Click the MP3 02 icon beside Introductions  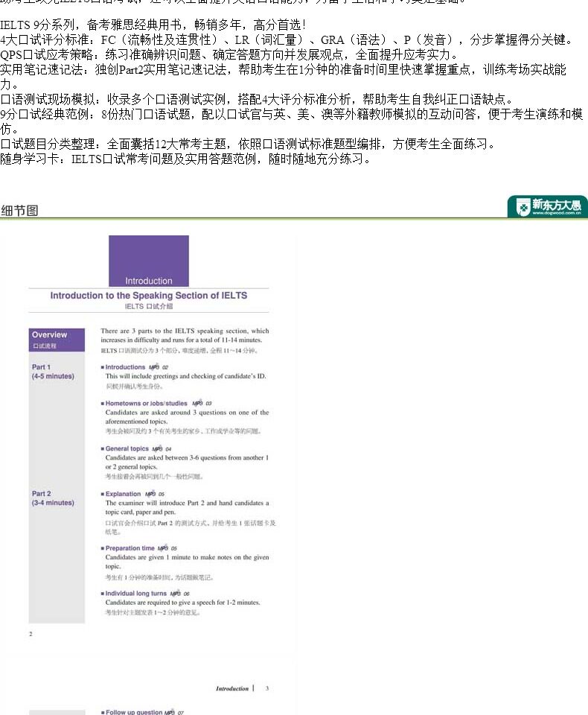pos(159,367)
